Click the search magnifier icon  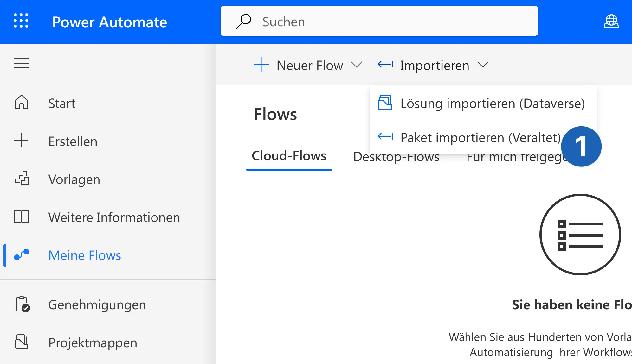coord(243,22)
